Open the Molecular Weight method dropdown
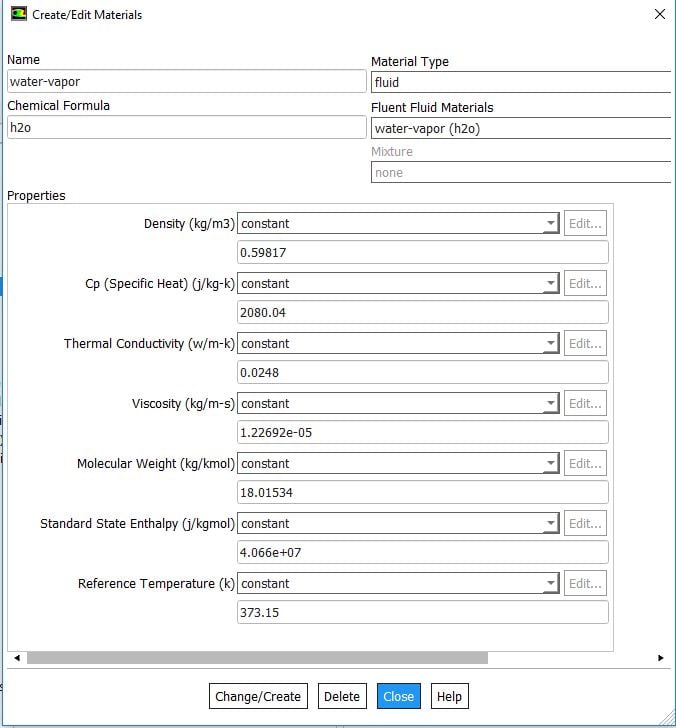The image size is (676, 728). (x=398, y=463)
